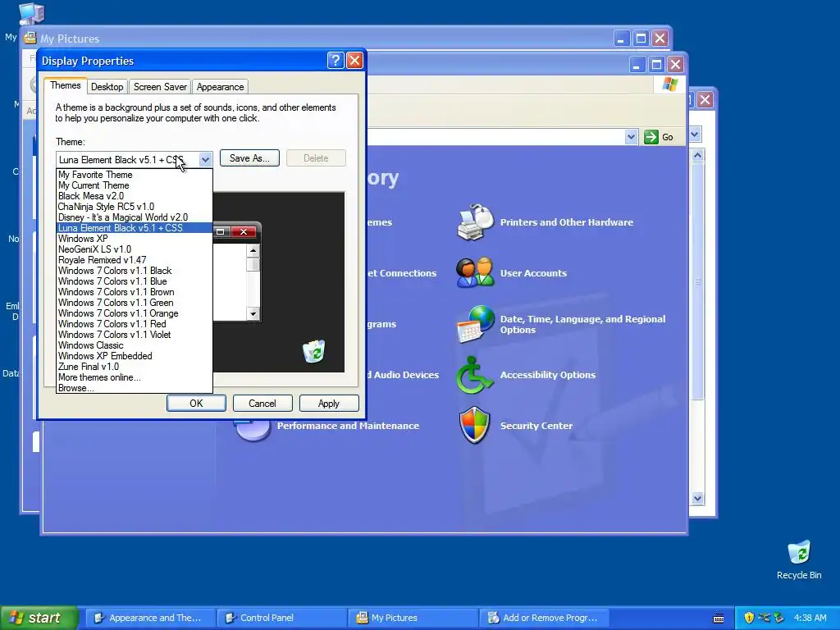Click Control Panel window scroll down arrow

pos(697,498)
